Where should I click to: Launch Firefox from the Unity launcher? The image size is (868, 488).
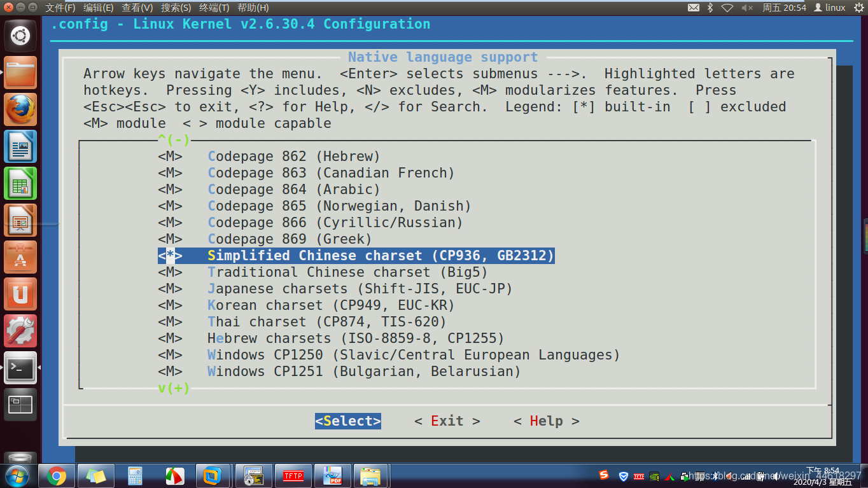(x=20, y=109)
